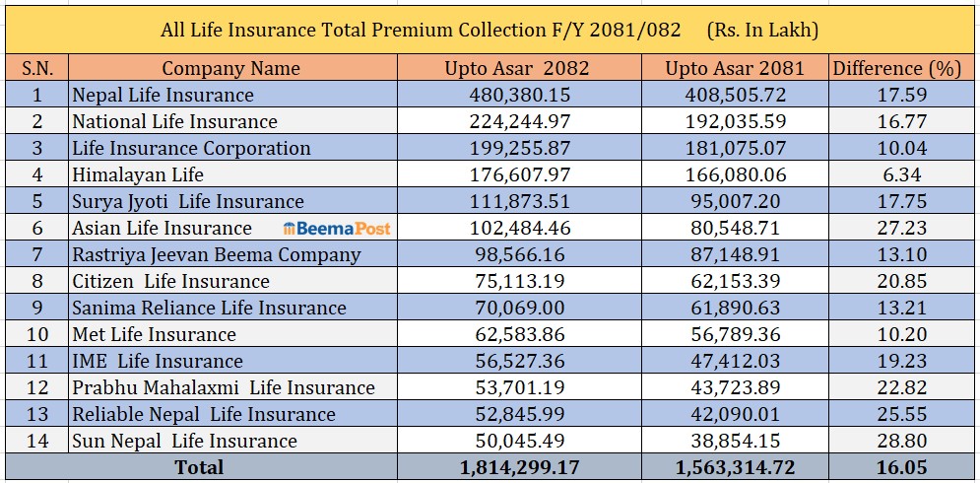Select the table title cell
This screenshot has height=483, width=980.
point(490,30)
